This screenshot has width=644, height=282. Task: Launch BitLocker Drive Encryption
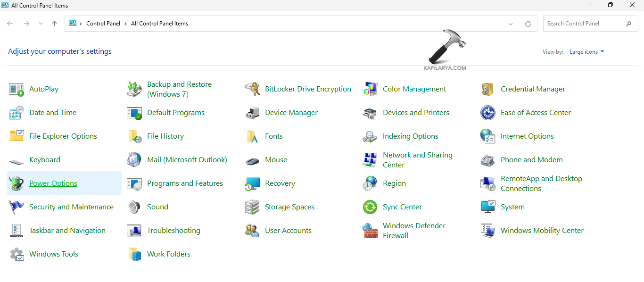tap(308, 89)
